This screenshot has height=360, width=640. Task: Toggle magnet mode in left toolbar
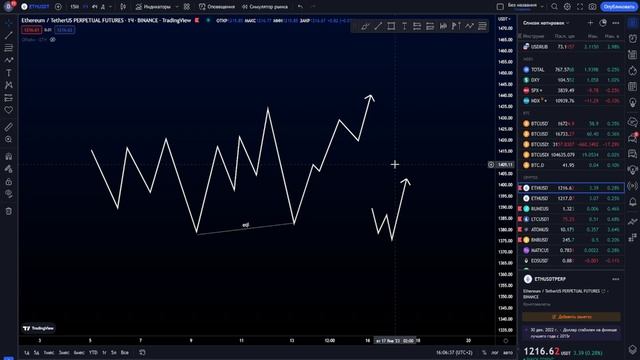point(9,156)
